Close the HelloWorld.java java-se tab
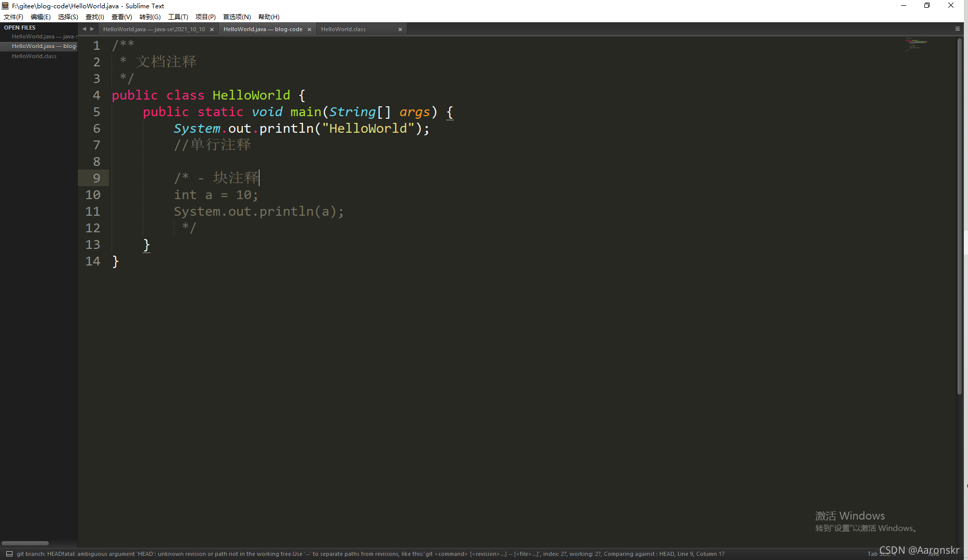968x560 pixels. (x=212, y=30)
